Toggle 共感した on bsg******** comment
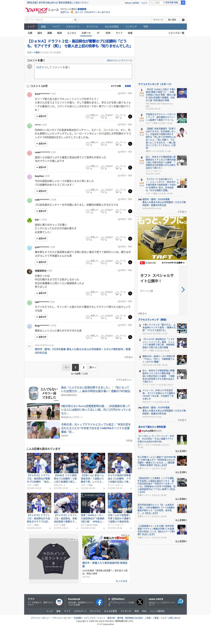The image size is (211, 644). (x=88, y=337)
